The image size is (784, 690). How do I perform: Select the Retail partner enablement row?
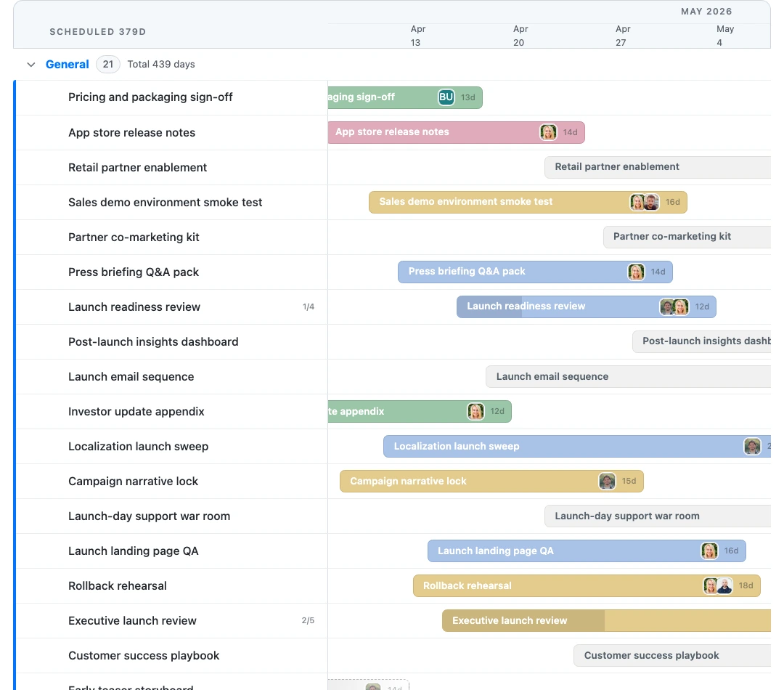[x=172, y=168]
